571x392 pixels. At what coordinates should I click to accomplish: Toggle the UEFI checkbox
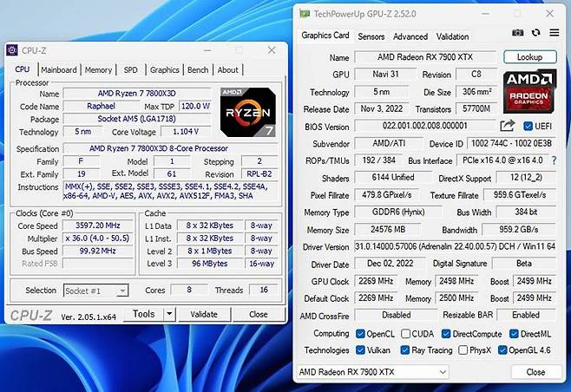coord(528,126)
